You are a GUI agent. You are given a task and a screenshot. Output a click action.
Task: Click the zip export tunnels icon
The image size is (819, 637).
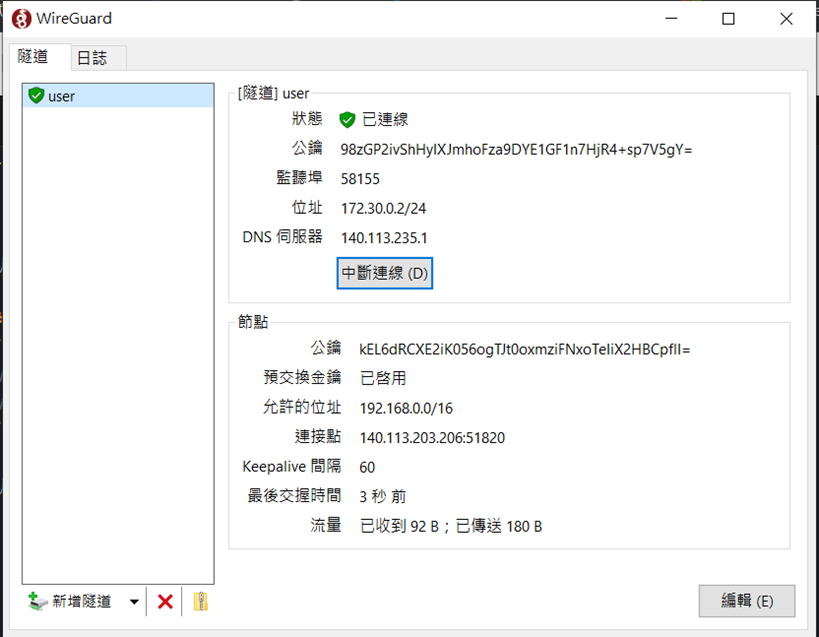pos(200,601)
